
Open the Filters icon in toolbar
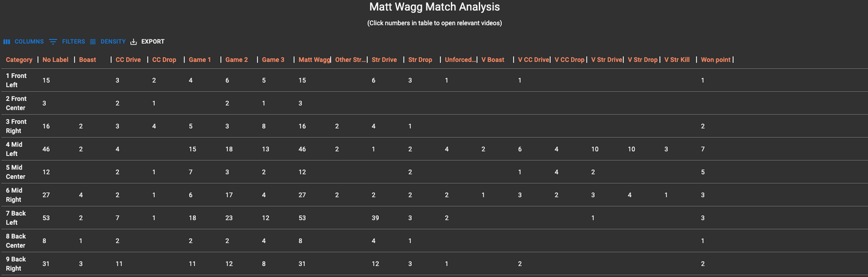click(x=53, y=42)
